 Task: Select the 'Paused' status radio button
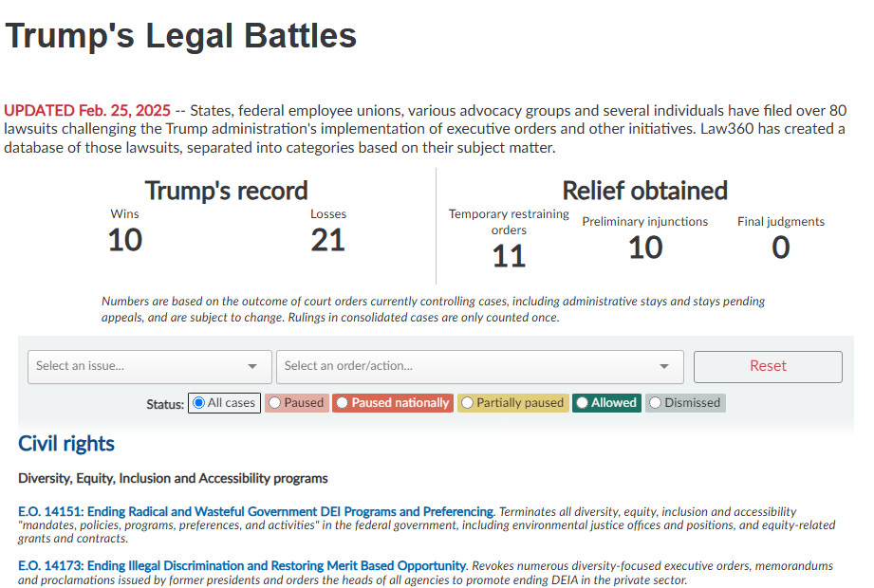pos(275,402)
